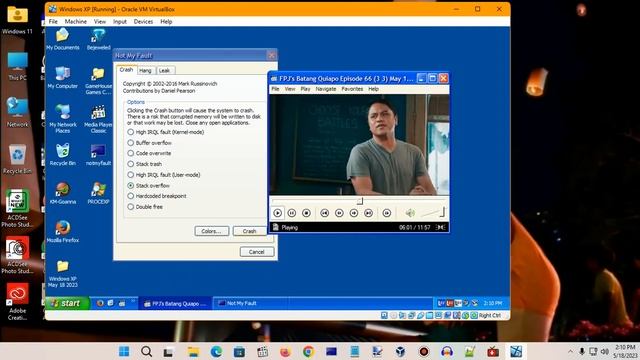
Task: Open File Explorer from taskbar
Action: coord(193,351)
